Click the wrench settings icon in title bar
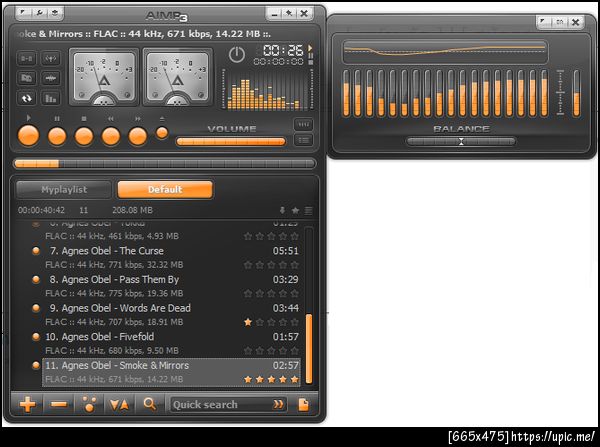This screenshot has width=600, height=447. point(39,13)
